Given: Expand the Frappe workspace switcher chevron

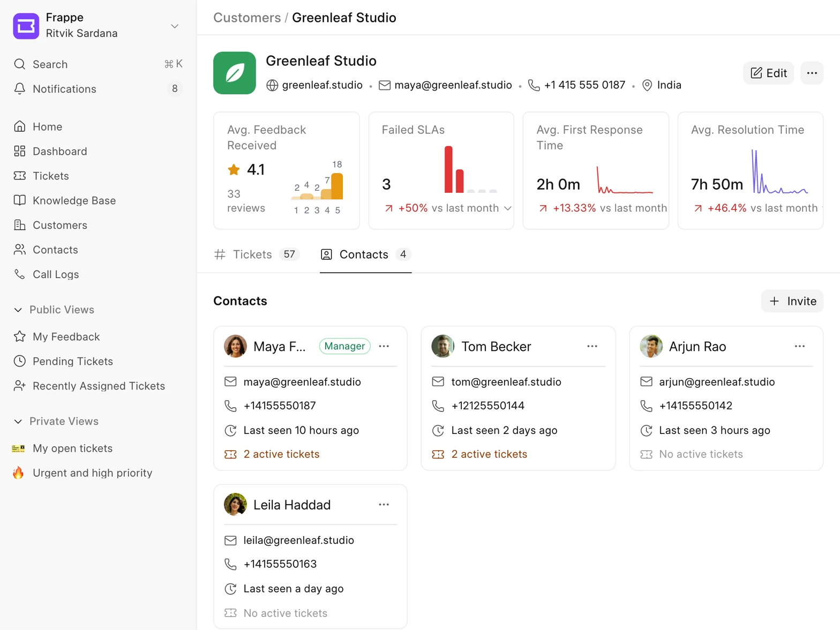Looking at the screenshot, I should click(x=175, y=26).
